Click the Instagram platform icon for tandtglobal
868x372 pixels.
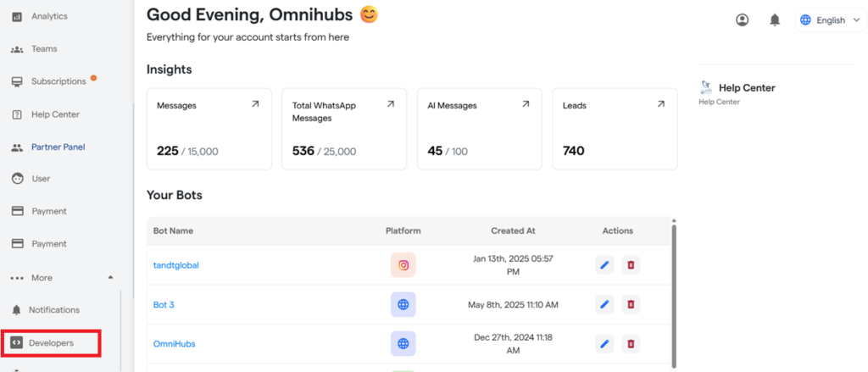403,265
